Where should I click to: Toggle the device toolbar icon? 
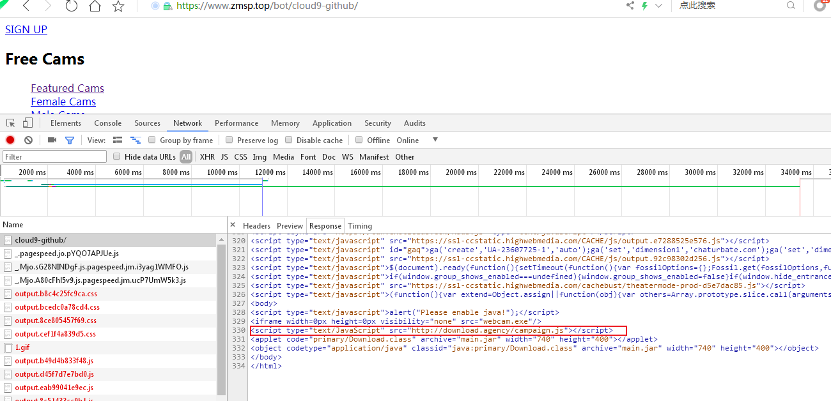28,123
